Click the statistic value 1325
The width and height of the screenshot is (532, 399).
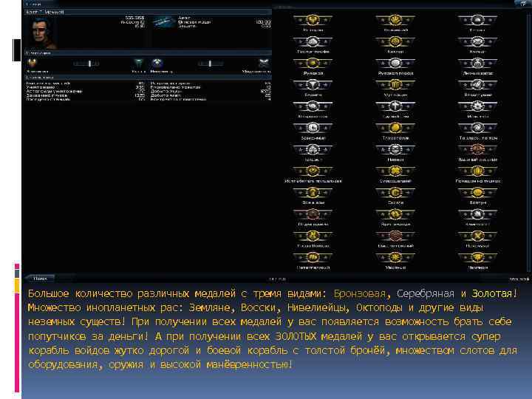[139, 95]
